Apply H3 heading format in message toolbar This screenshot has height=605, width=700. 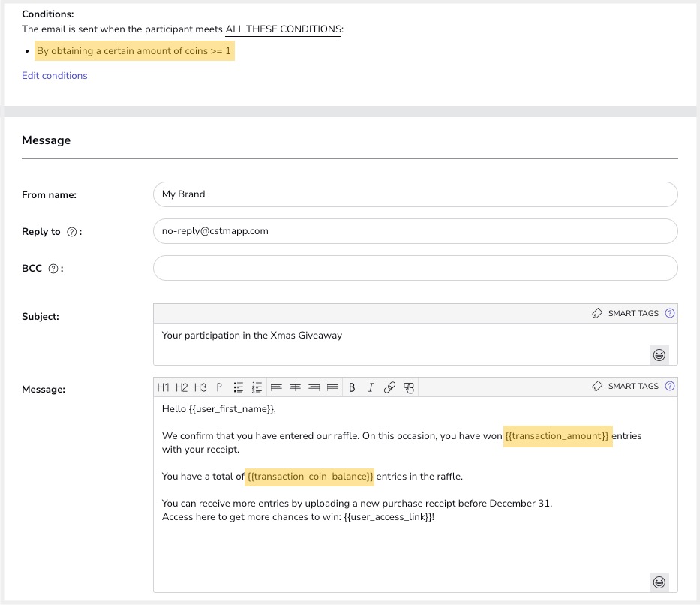pos(200,387)
